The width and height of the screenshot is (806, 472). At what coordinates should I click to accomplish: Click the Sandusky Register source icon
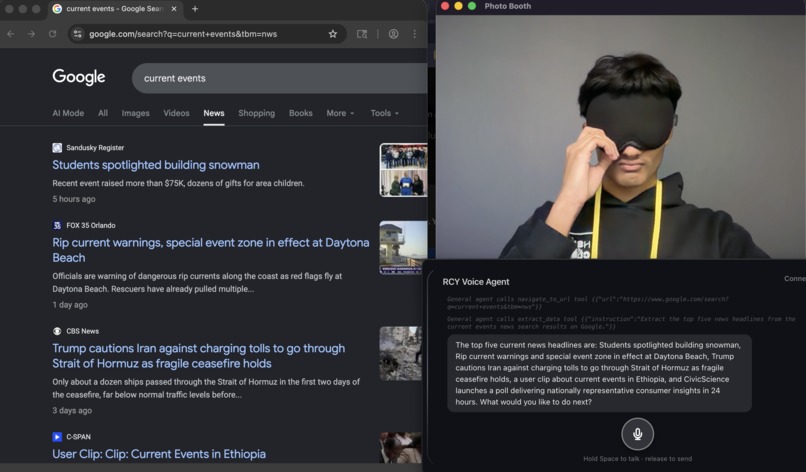(57, 148)
